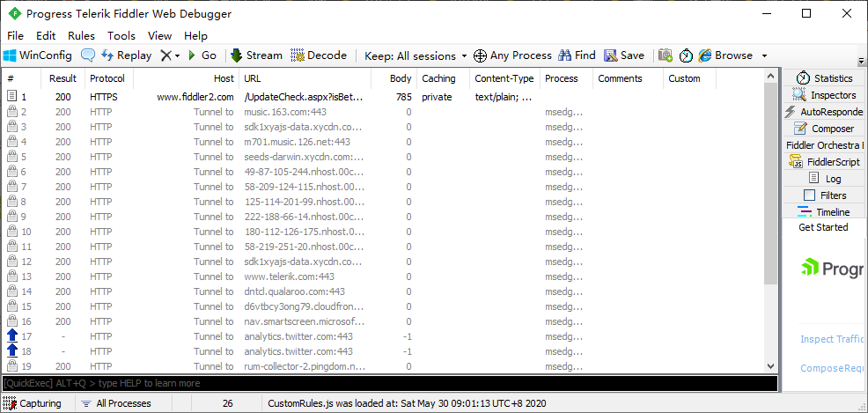Viewport: 868px width, 413px height.
Task: Switch to the Inspectors tab
Action: [824, 95]
